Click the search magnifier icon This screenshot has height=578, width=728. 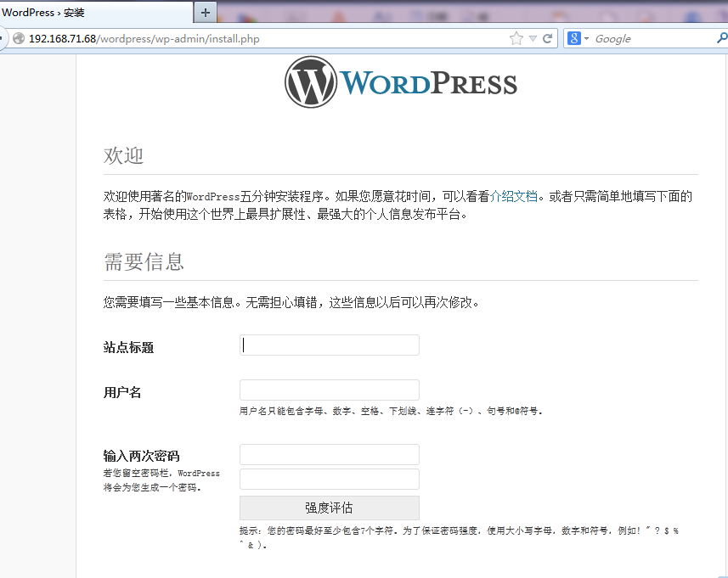click(x=722, y=38)
